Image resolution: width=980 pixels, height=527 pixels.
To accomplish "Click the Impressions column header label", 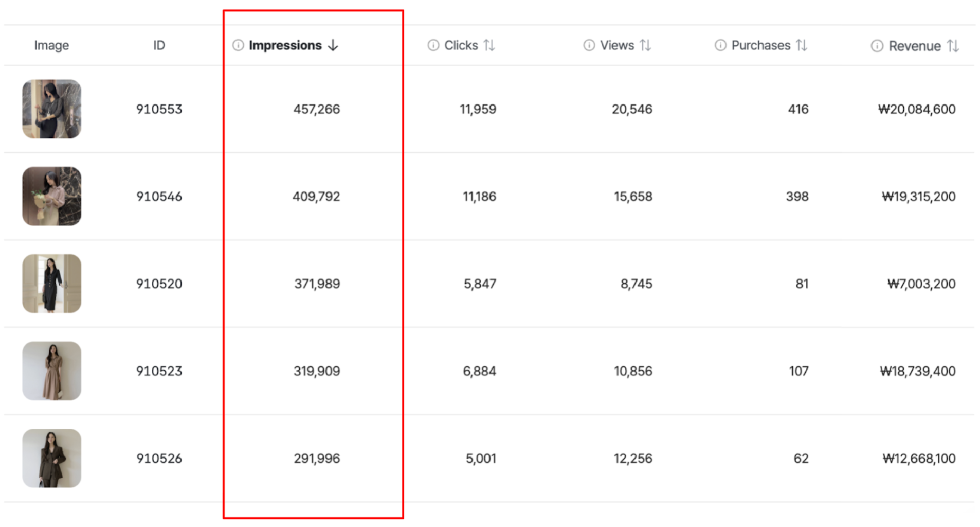I will click(285, 45).
